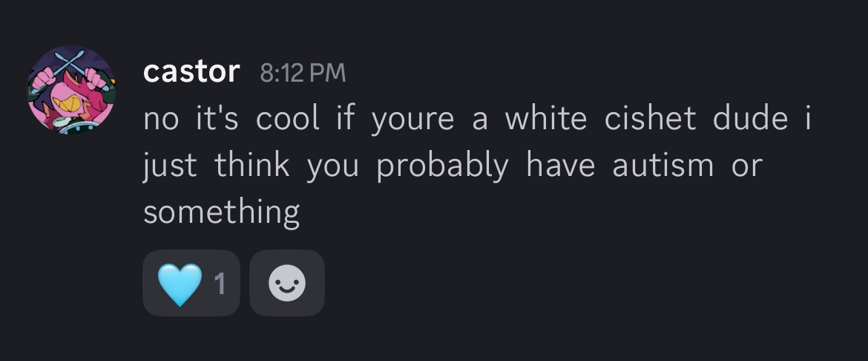Click the add reaction smiley icon
868x361 pixels.
coord(287,283)
